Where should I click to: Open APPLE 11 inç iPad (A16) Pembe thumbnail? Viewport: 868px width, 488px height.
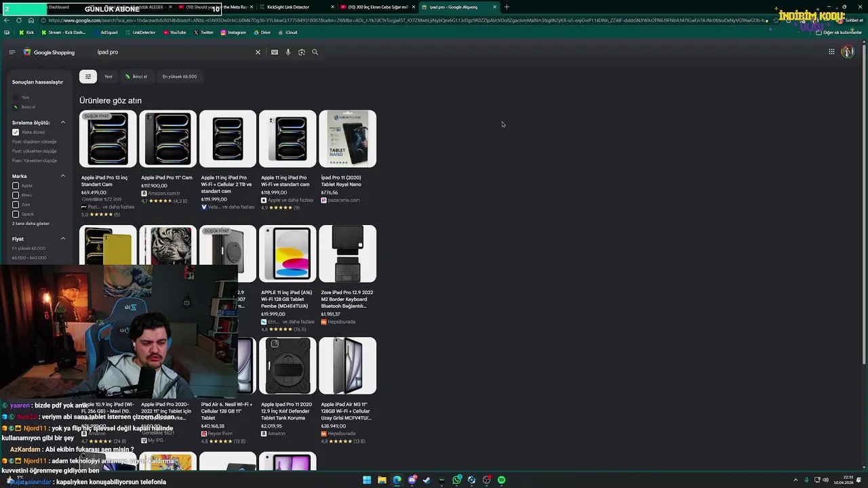coord(288,253)
